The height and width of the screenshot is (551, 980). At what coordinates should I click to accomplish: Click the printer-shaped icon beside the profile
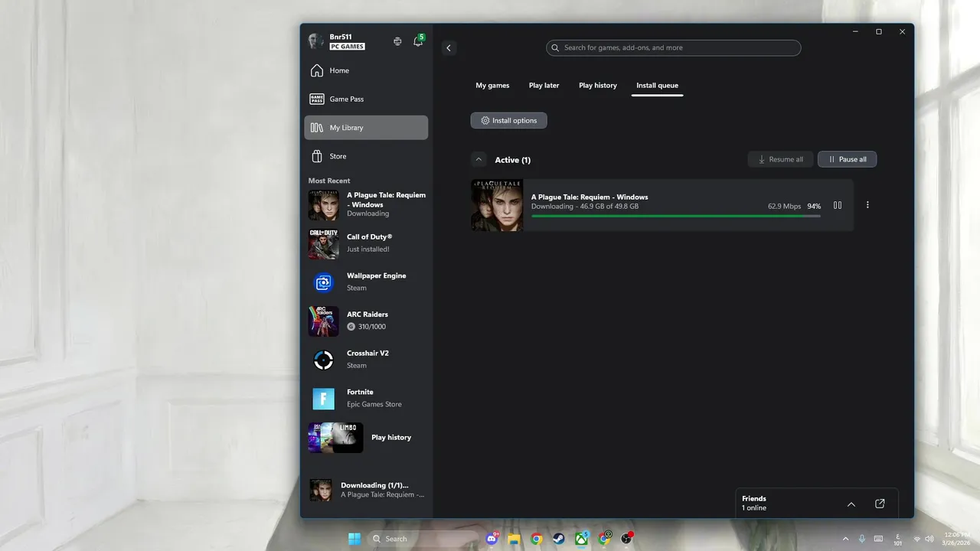tap(397, 41)
